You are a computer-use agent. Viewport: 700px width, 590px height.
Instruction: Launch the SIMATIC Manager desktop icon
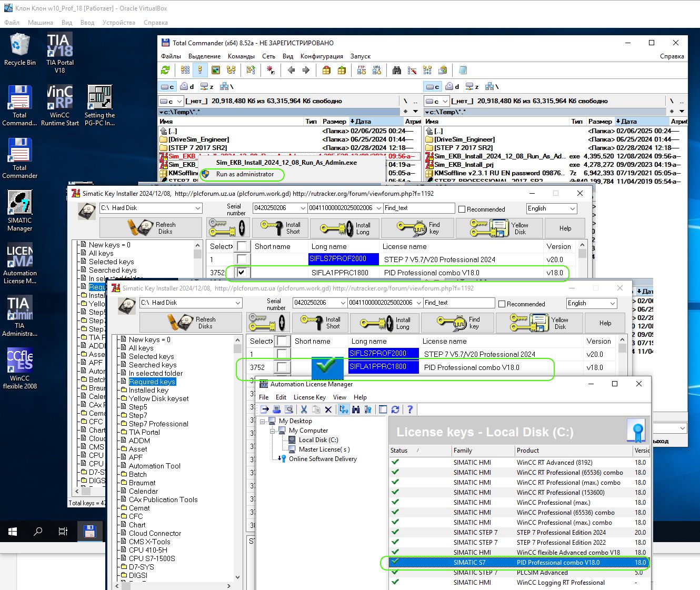pos(20,211)
